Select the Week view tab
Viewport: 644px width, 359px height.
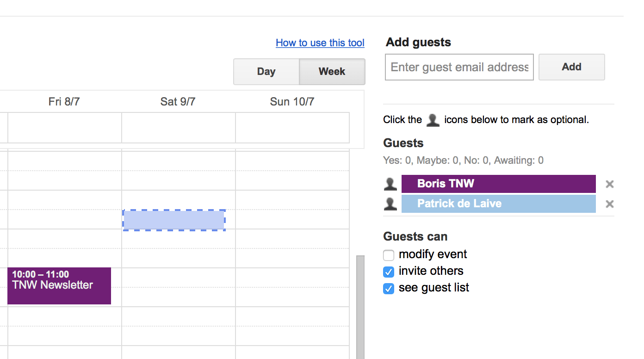coord(332,72)
